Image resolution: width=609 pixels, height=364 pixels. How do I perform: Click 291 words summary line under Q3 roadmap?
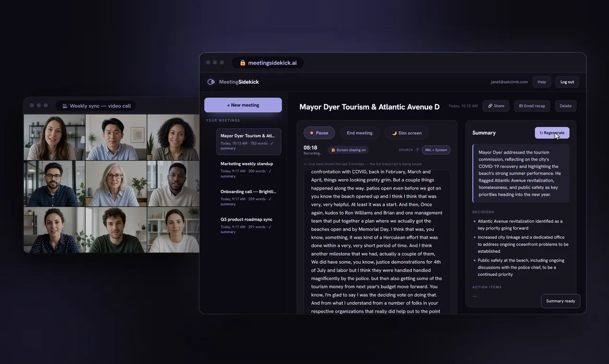pos(246,229)
